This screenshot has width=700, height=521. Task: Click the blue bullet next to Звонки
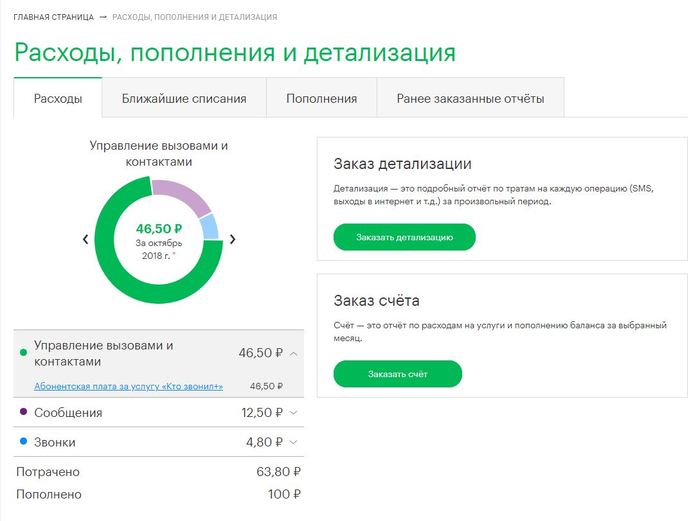click(x=23, y=441)
